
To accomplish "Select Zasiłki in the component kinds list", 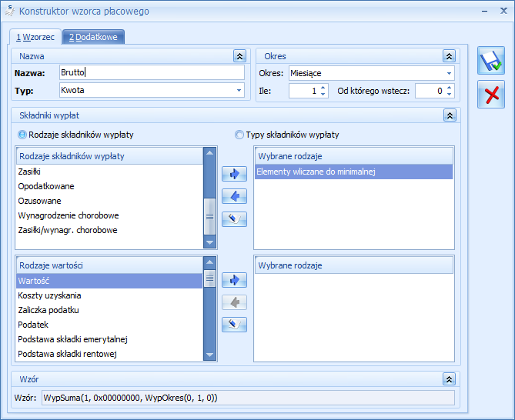I will 109,172.
